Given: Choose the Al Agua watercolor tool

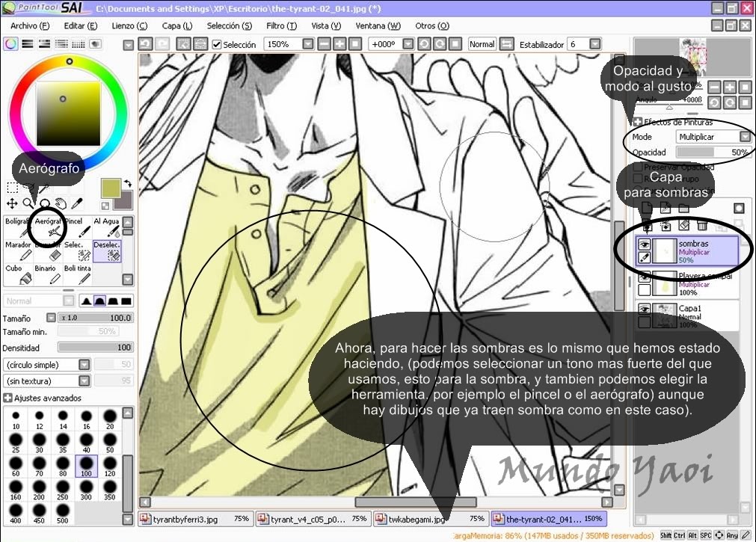Looking at the screenshot, I should tap(106, 227).
